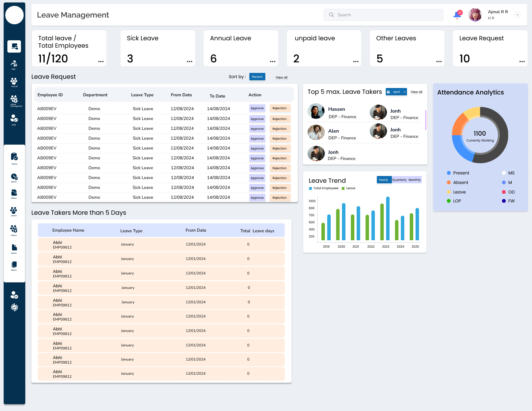Image resolution: width=532 pixels, height=411 pixels.
Task: Click the Search input field
Action: point(383,15)
